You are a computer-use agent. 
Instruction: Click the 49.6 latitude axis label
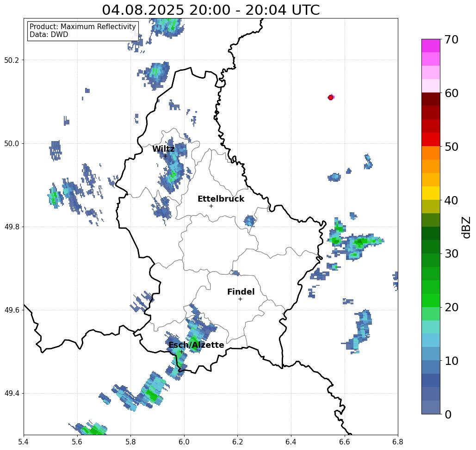coord(12,310)
